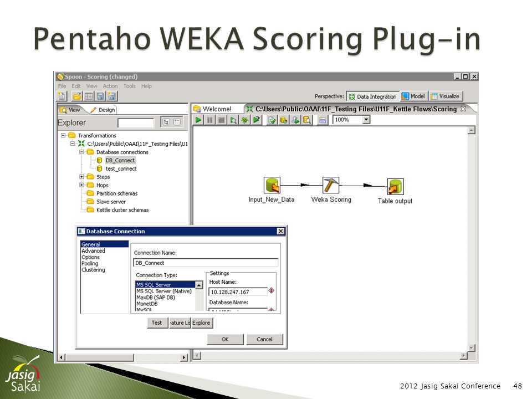The height and width of the screenshot is (399, 532).
Task: Click the Explore button in the dialog
Action: point(202,323)
